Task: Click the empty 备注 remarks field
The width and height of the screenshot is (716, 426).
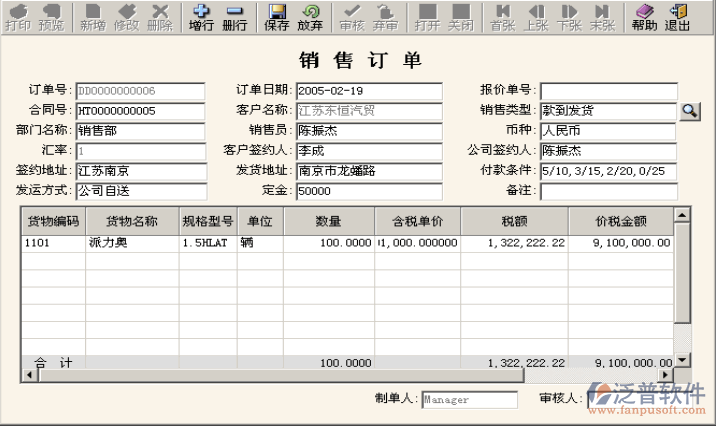Action: [608, 191]
